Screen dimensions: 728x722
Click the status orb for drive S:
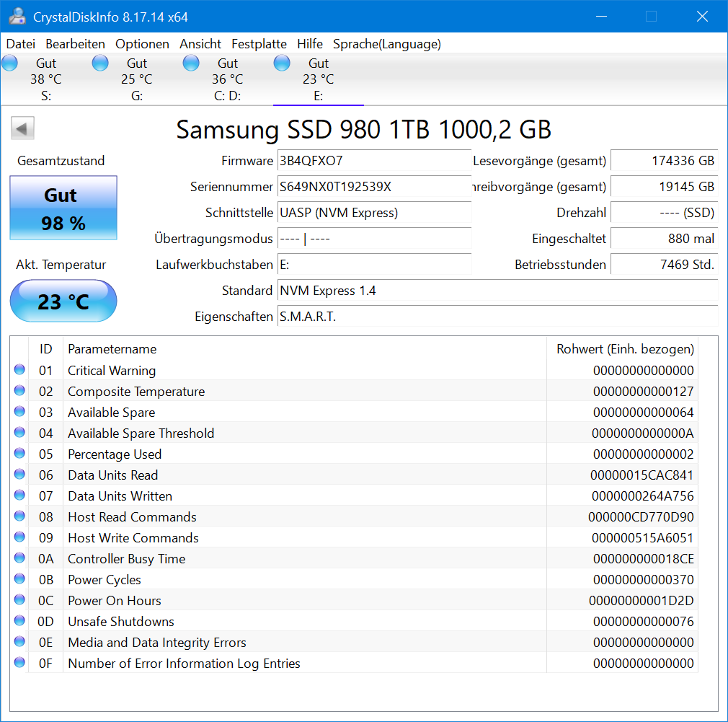10,63
